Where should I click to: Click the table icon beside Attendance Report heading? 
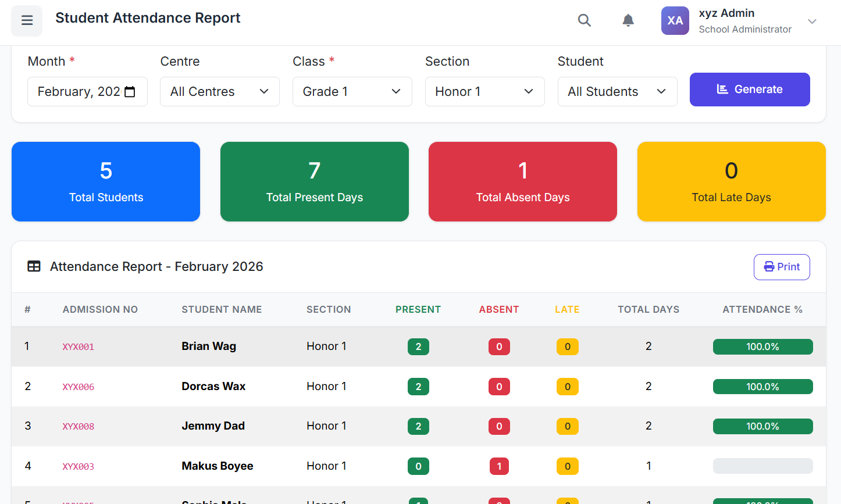(34, 267)
